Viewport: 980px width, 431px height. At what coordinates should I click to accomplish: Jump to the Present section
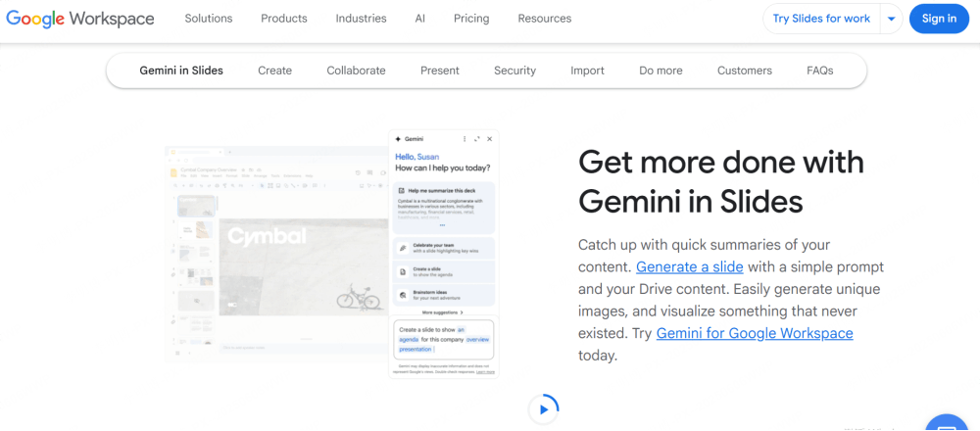coord(440,71)
